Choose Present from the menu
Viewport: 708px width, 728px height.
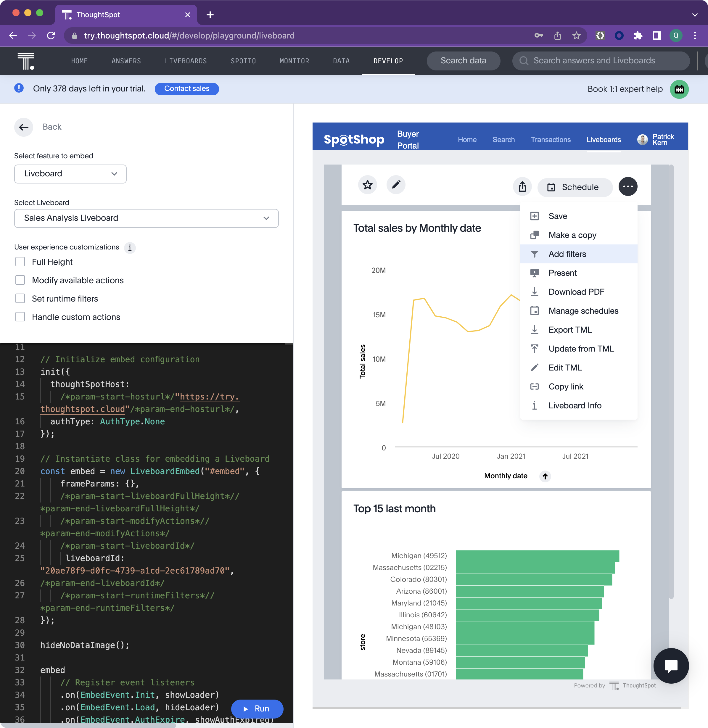[x=579, y=273]
